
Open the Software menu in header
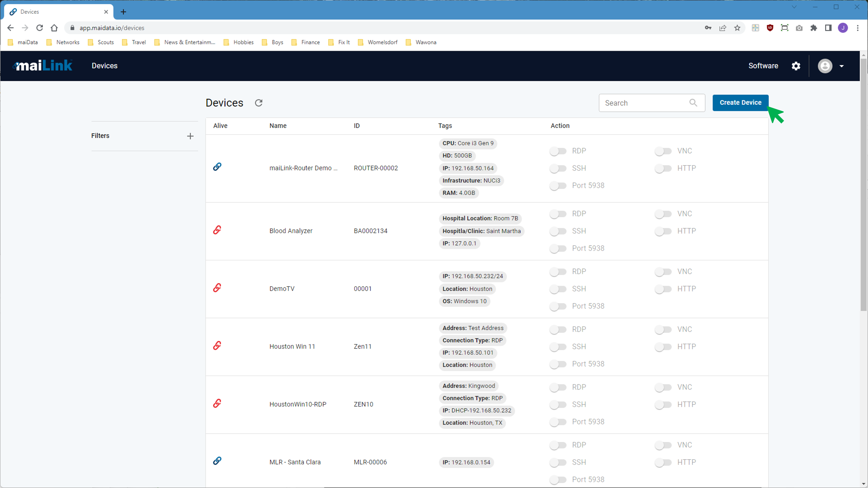[763, 66]
